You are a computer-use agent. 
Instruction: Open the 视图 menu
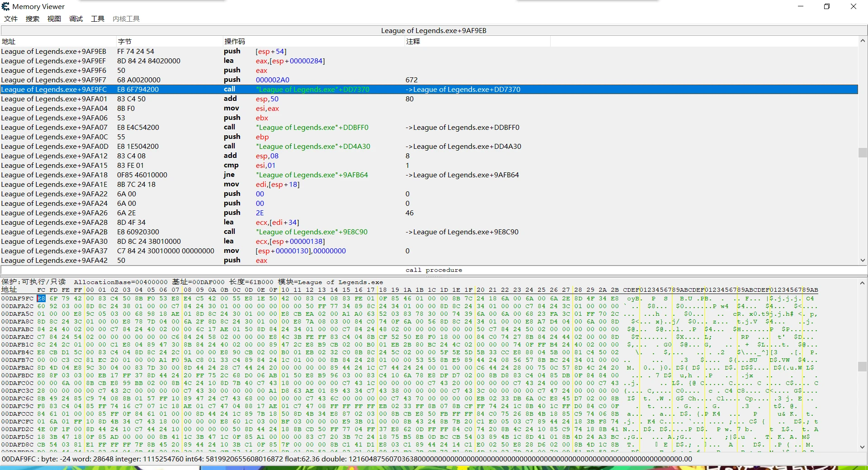54,19
